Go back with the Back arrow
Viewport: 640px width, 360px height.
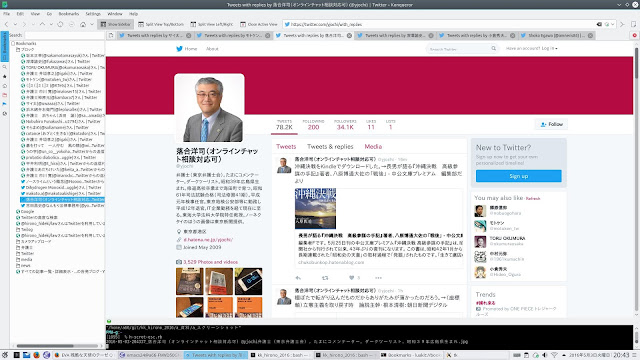tap(6, 24)
